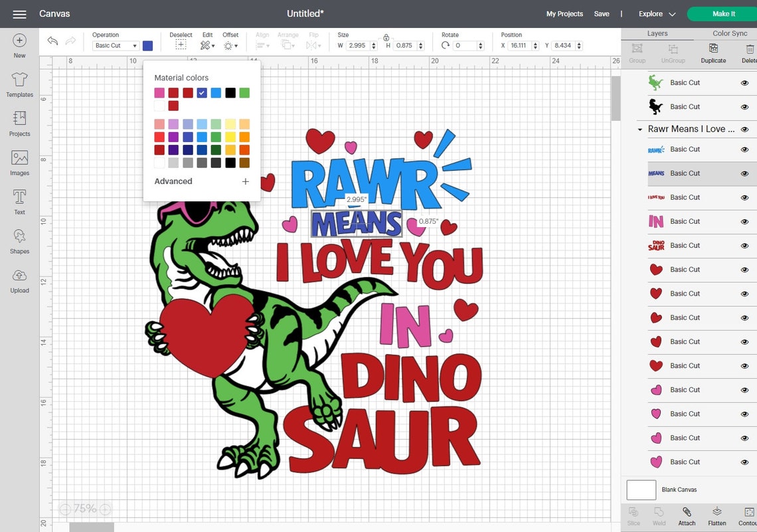Open the hamburger menu in top left
757x532 pixels.
(19, 13)
